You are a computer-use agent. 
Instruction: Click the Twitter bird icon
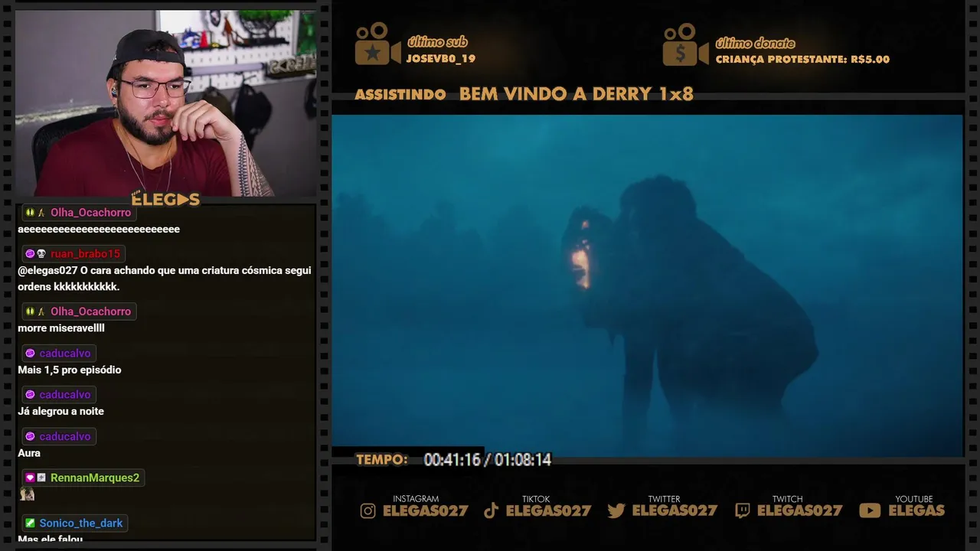616,510
